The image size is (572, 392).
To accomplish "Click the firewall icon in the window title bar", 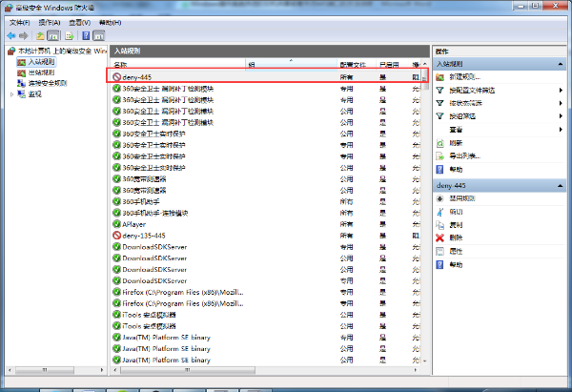I will 9,8.
